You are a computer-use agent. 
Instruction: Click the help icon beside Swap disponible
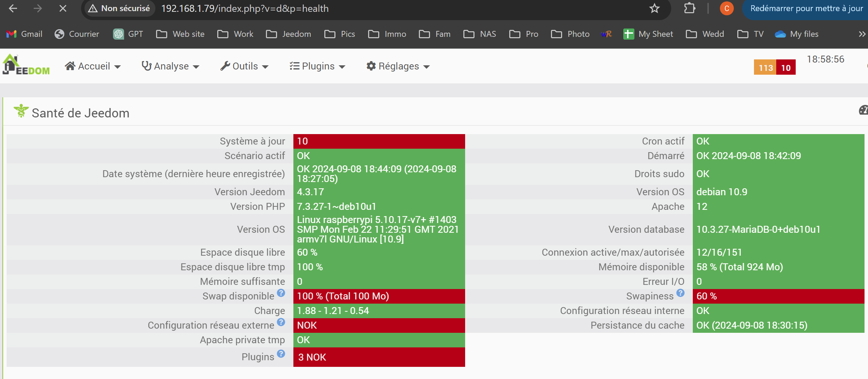click(x=281, y=293)
